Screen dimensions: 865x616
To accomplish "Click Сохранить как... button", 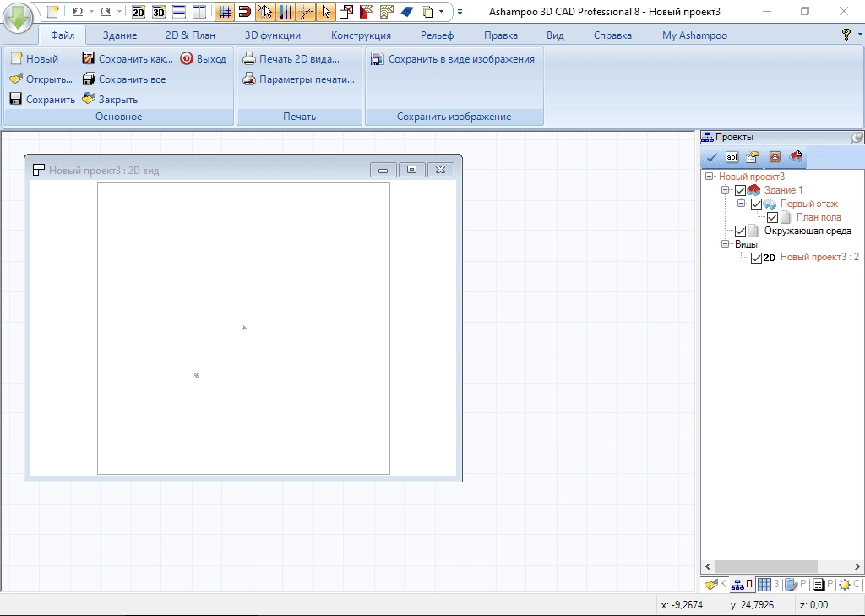I will 128,59.
